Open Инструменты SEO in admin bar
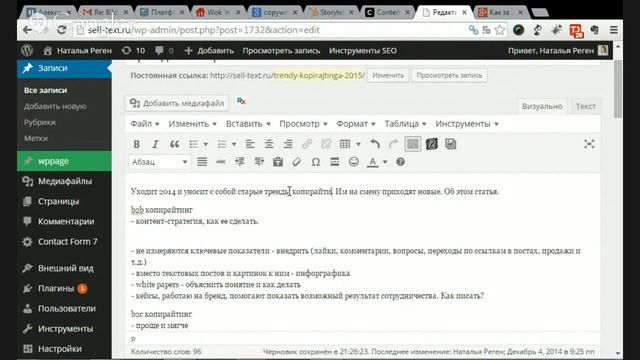Screen dimensions: 640x360 point(362,51)
